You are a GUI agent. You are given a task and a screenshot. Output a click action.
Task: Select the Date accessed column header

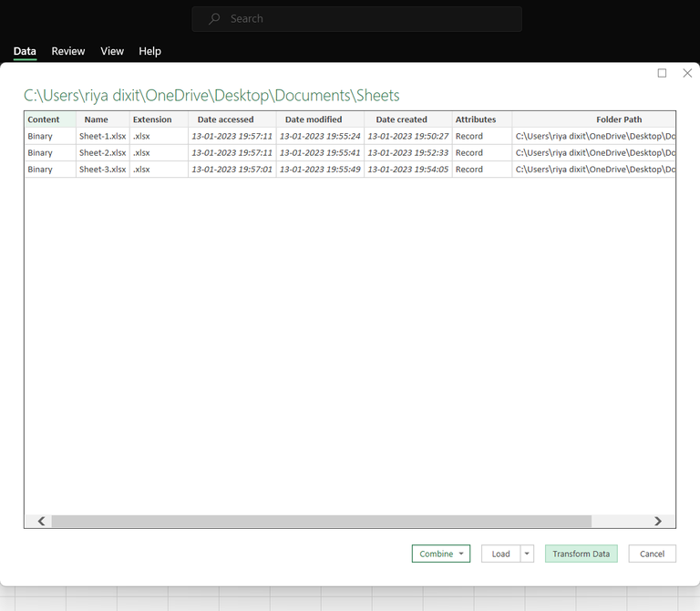(x=232, y=119)
